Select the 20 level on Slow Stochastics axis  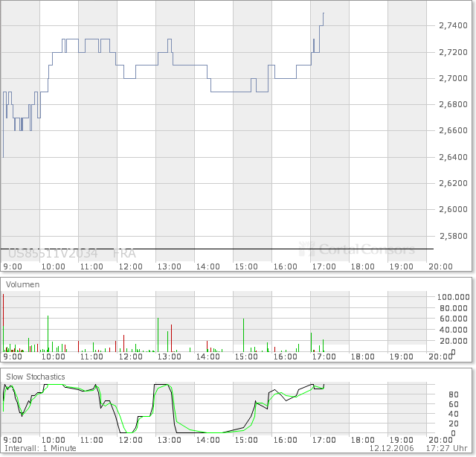453,424
